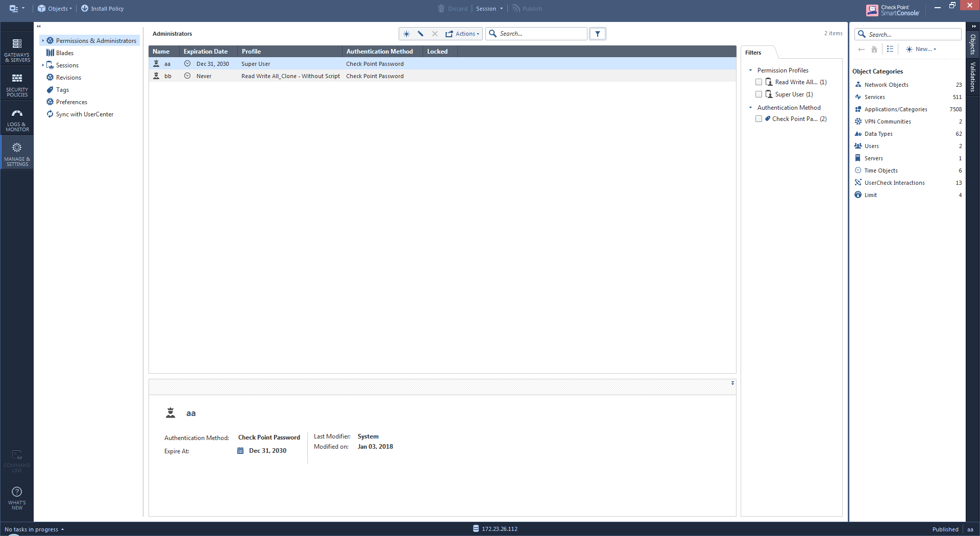Screen dimensions: 980x536
Task: Select Network Objects category
Action: click(886, 84)
